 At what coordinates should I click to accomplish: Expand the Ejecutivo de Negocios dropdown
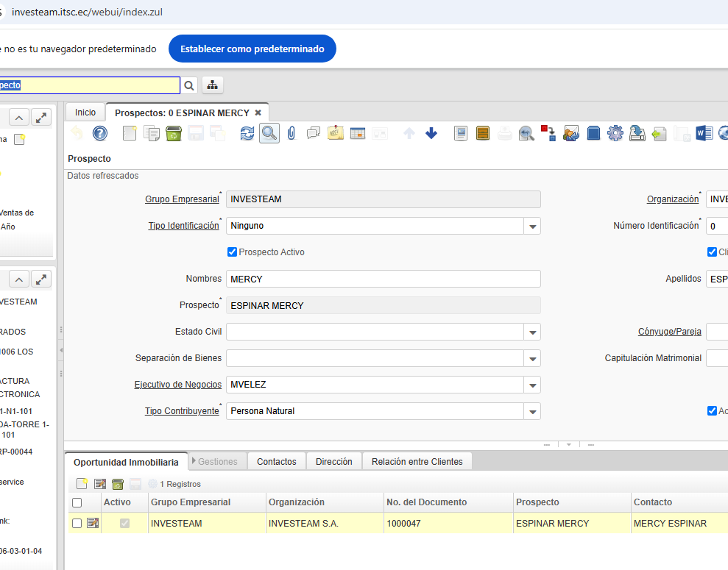tap(532, 385)
